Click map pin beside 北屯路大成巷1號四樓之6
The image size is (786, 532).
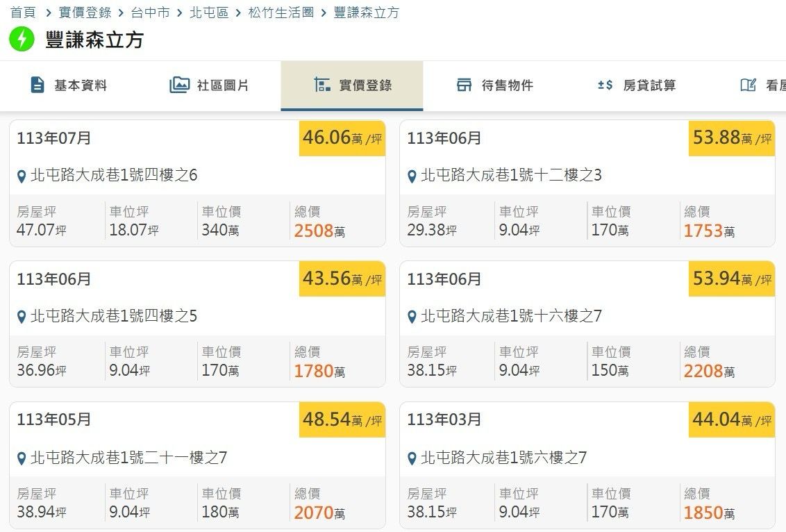(x=22, y=176)
